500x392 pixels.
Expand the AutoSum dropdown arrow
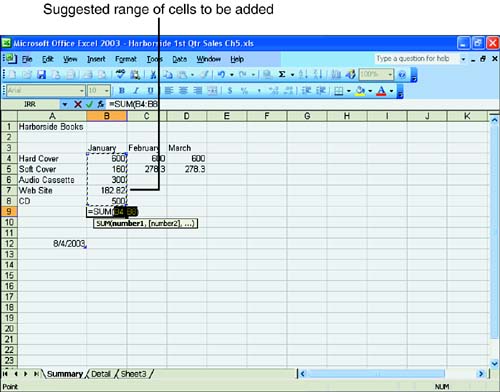(x=292, y=75)
